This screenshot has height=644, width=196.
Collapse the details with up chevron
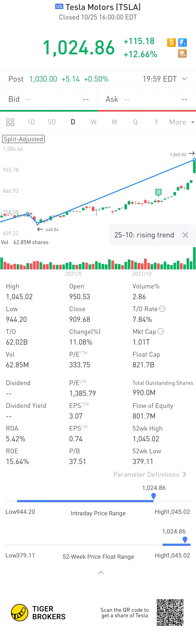(x=101, y=573)
